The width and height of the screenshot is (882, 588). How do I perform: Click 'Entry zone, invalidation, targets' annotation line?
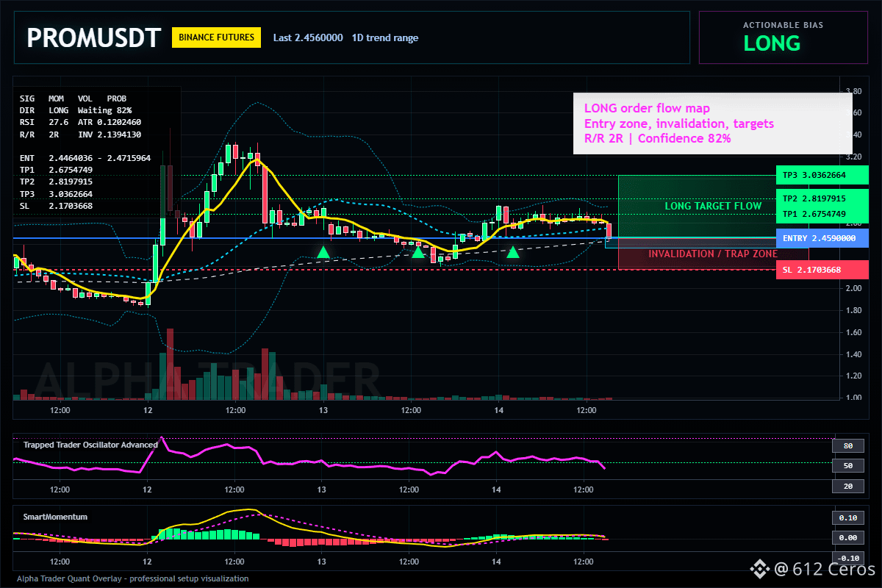678,123
